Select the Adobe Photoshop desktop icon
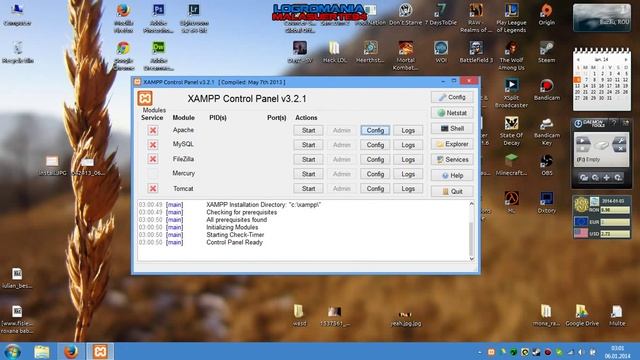640x360 pixels. [158, 18]
